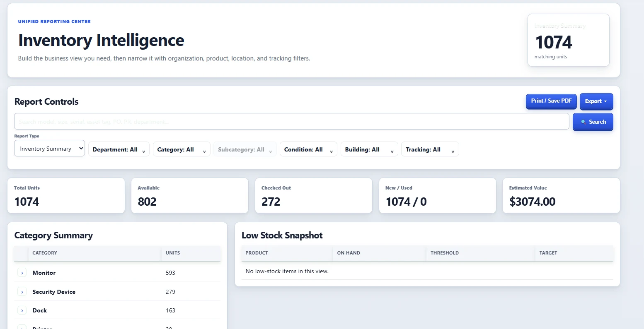Click the TARGET column header
This screenshot has height=329, width=644.
[x=548, y=253]
